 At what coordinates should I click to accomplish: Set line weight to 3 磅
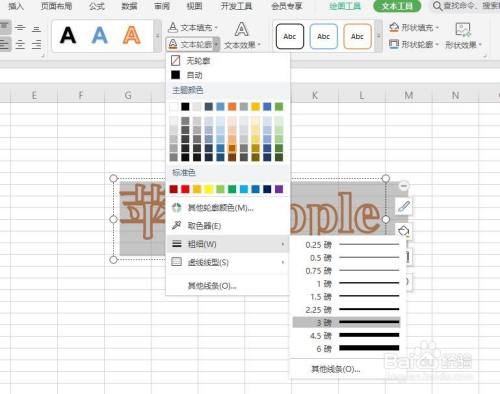(x=347, y=322)
